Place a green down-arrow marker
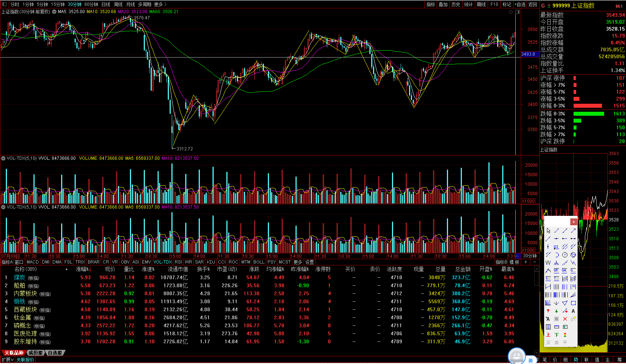The width and height of the screenshot is (626, 364). (556, 311)
